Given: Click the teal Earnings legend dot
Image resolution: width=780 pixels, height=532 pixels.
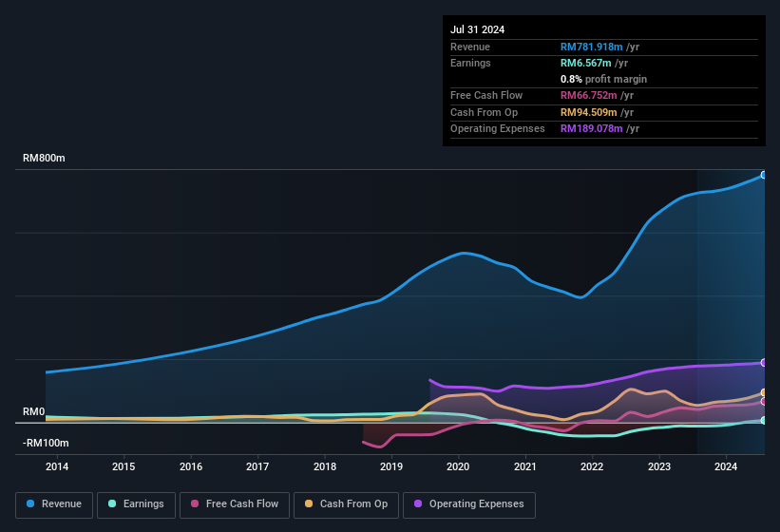Looking at the screenshot, I should [113, 504].
